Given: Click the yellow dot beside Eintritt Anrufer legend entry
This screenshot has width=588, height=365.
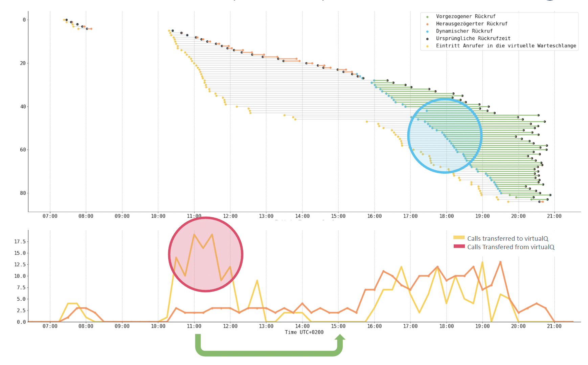Looking at the screenshot, I should (427, 46).
